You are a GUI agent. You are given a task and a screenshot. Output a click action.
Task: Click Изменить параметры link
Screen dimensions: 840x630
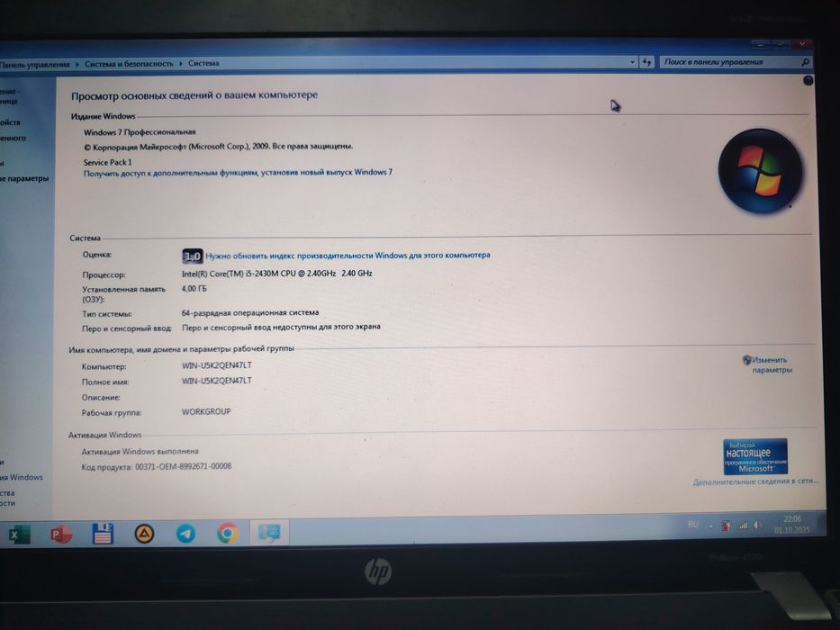772,364
